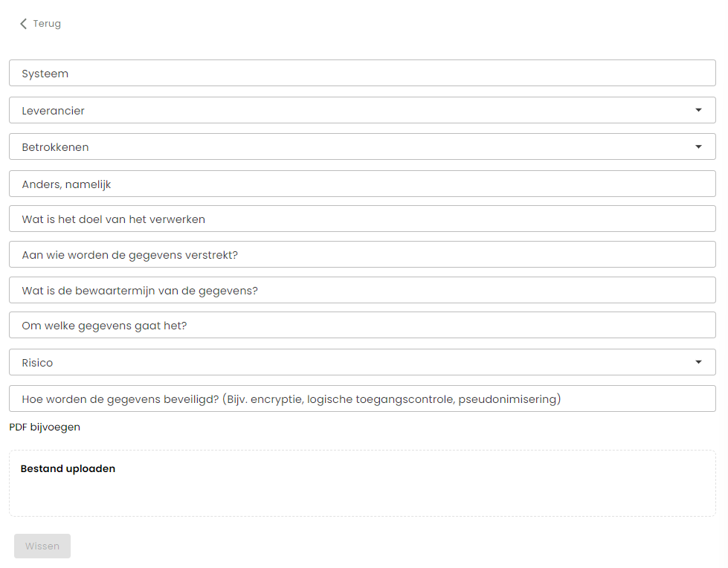Click the Betrokkenen dropdown arrow icon
Viewport: 728px width, 568px height.
(x=698, y=146)
